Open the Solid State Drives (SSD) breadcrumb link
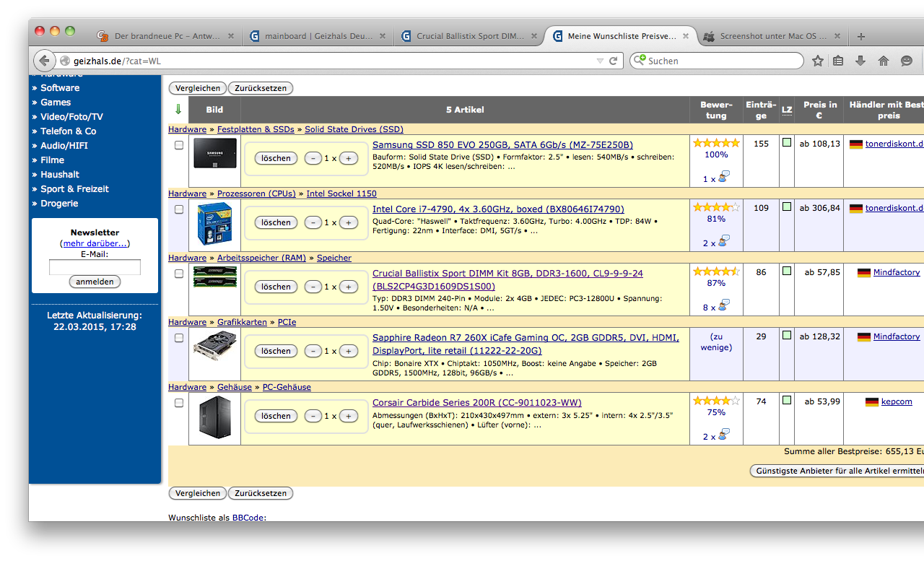Image resolution: width=924 pixels, height=561 pixels. click(354, 129)
